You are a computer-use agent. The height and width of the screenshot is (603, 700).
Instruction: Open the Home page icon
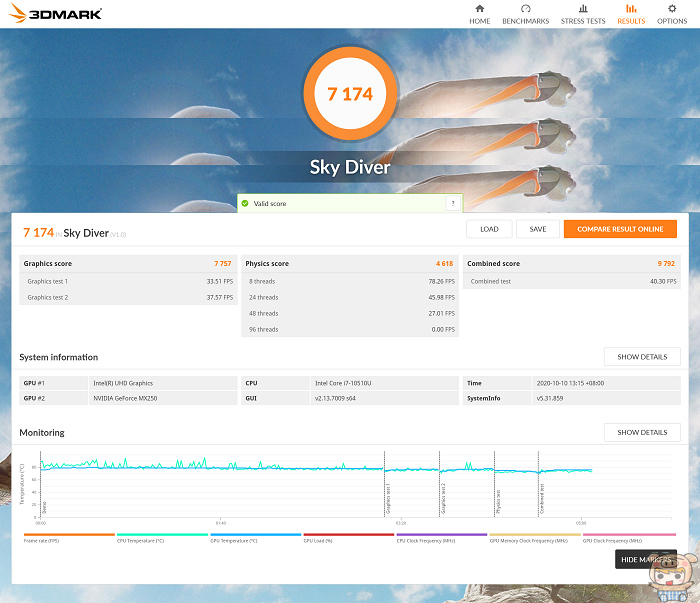(479, 8)
